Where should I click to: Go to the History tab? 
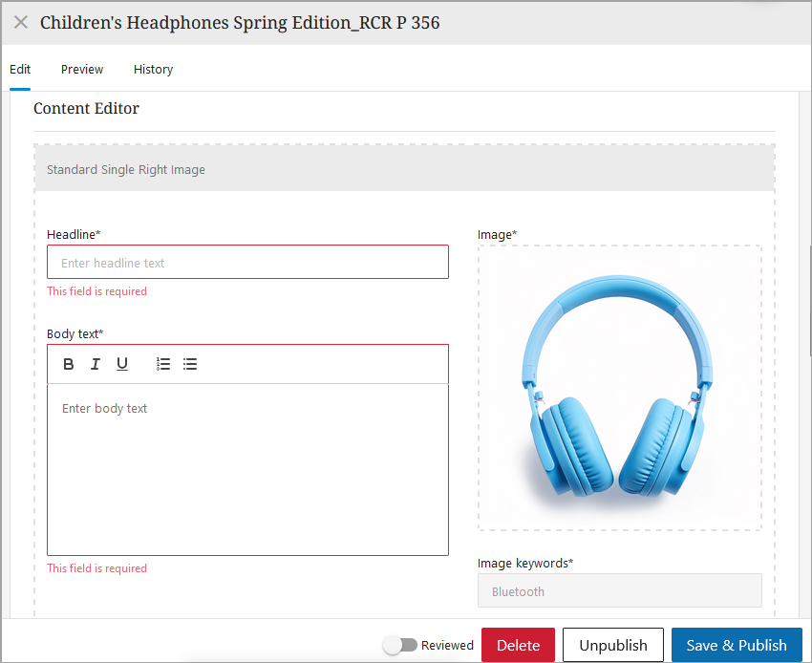[153, 70]
